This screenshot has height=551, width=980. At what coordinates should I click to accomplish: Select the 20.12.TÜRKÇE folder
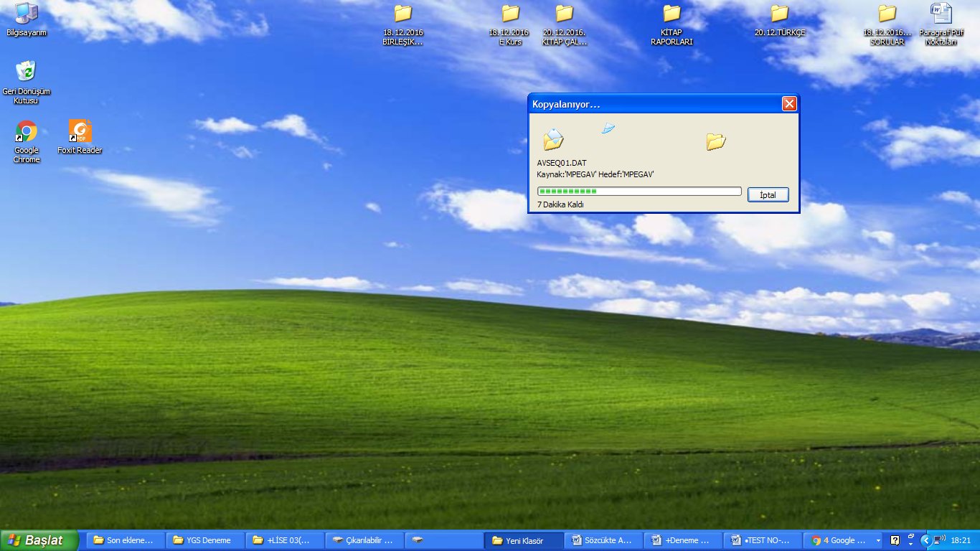(x=780, y=14)
